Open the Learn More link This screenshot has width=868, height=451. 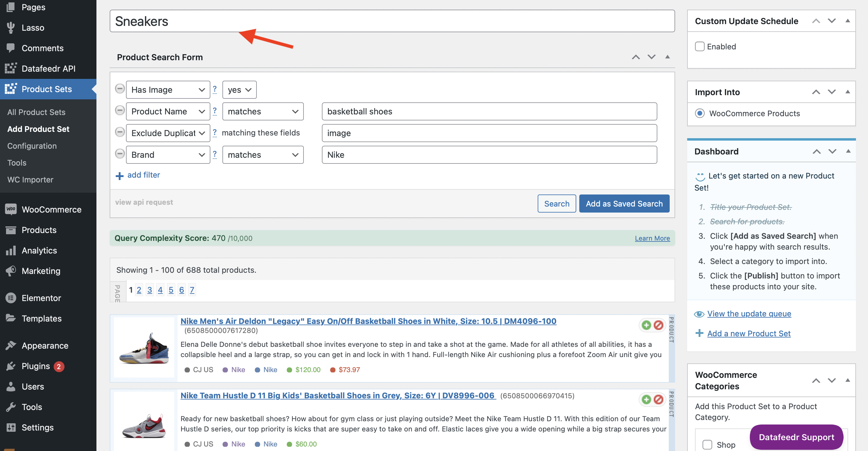652,238
